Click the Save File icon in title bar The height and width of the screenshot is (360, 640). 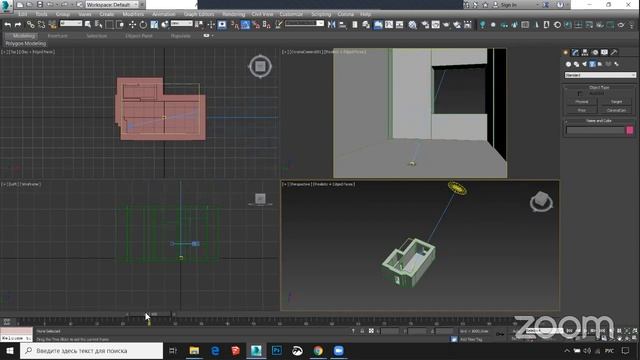40,4
